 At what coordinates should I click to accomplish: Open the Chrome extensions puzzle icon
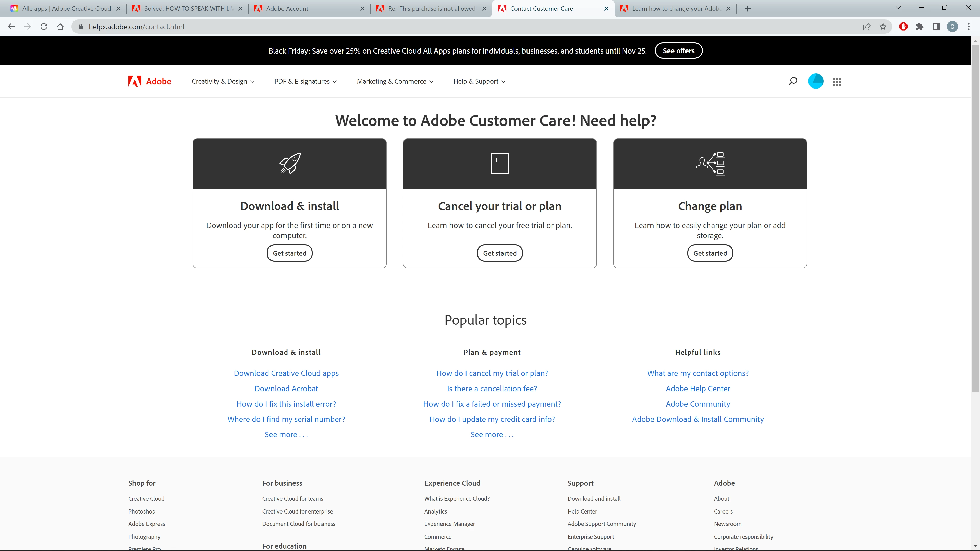[x=920, y=27]
